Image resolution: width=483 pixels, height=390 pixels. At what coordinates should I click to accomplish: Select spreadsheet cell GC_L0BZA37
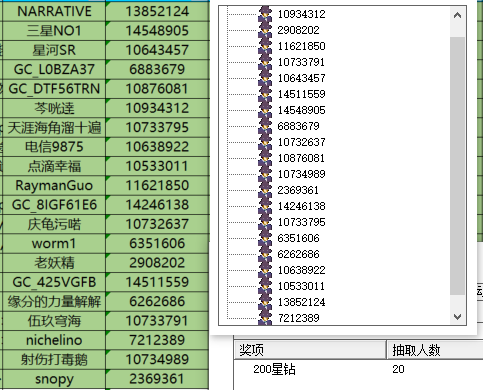(54, 70)
